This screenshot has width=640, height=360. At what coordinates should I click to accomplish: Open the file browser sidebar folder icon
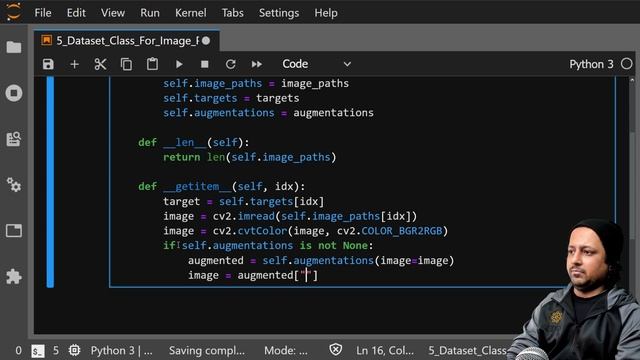pos(14,47)
